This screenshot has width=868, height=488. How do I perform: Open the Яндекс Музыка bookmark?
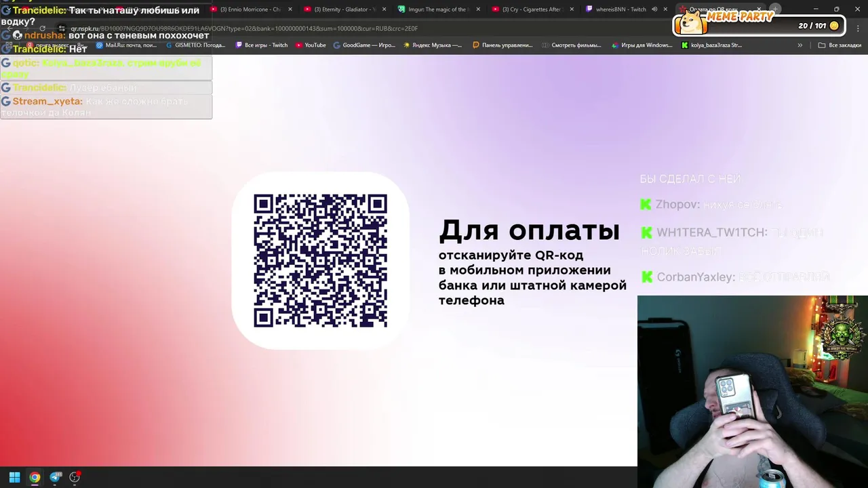[x=433, y=45]
